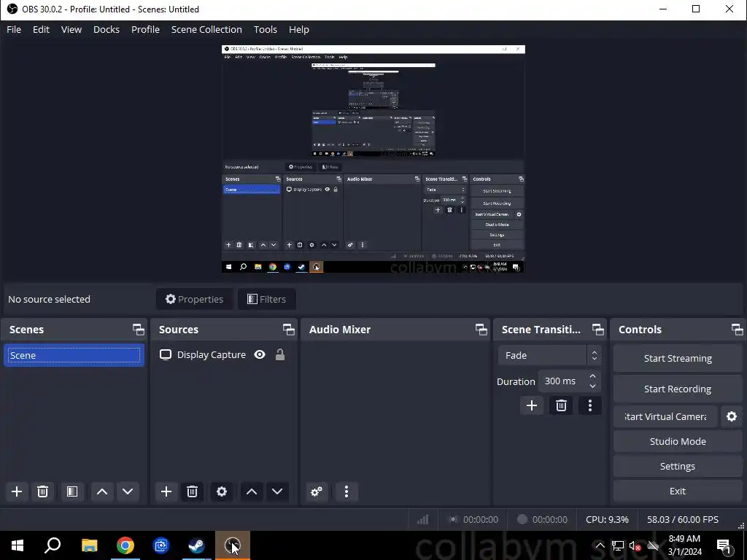Image resolution: width=747 pixels, height=560 pixels.
Task: Open the Docks menu
Action: [x=107, y=29]
